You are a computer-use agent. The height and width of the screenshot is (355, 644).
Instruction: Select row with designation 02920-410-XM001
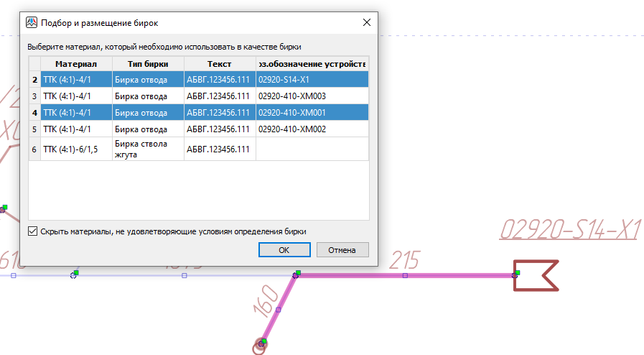(x=312, y=112)
